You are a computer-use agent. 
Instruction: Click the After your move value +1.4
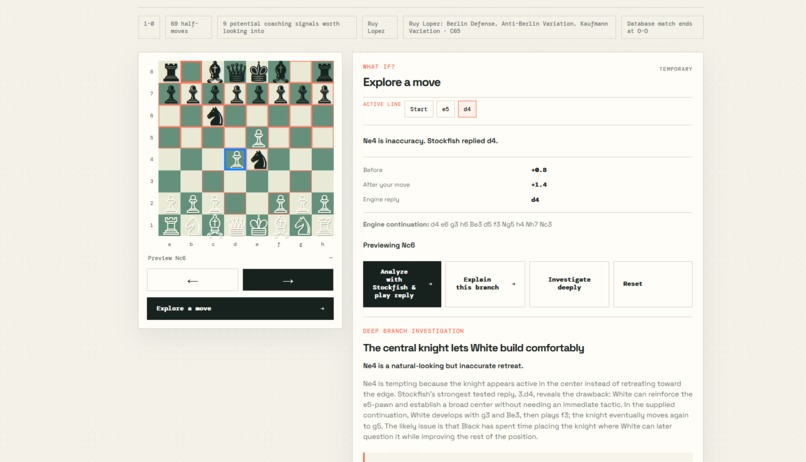point(539,185)
